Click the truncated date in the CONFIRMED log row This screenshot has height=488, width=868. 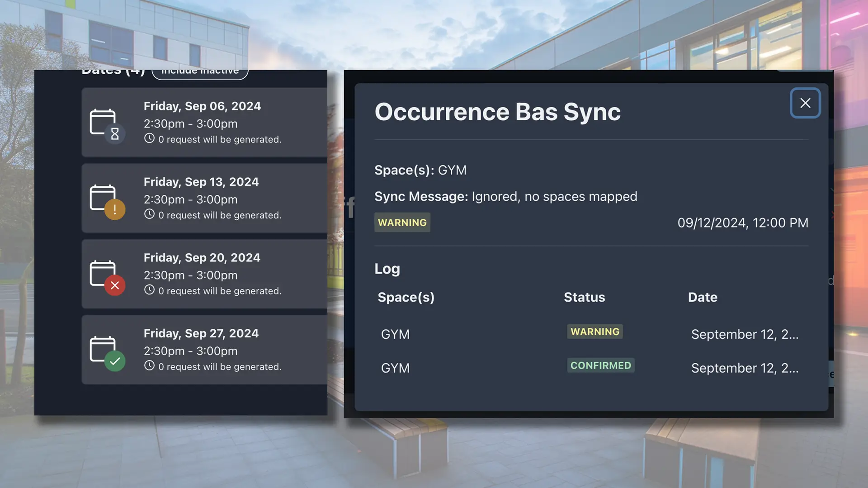tap(745, 368)
